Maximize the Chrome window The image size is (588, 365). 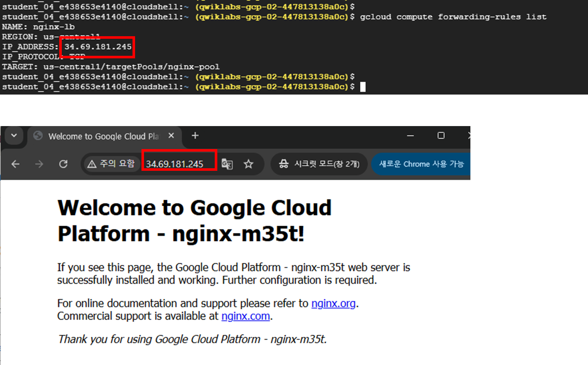tap(441, 136)
